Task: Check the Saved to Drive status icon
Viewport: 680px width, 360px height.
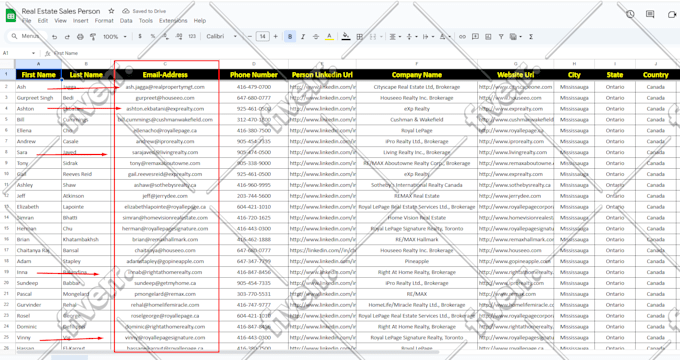Action: pyautogui.click(x=126, y=11)
